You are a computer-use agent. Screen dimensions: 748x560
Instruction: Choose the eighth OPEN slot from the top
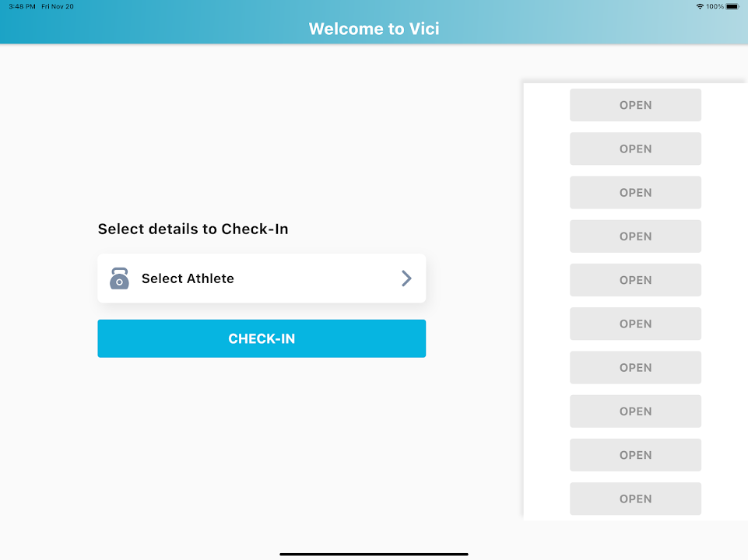click(635, 411)
